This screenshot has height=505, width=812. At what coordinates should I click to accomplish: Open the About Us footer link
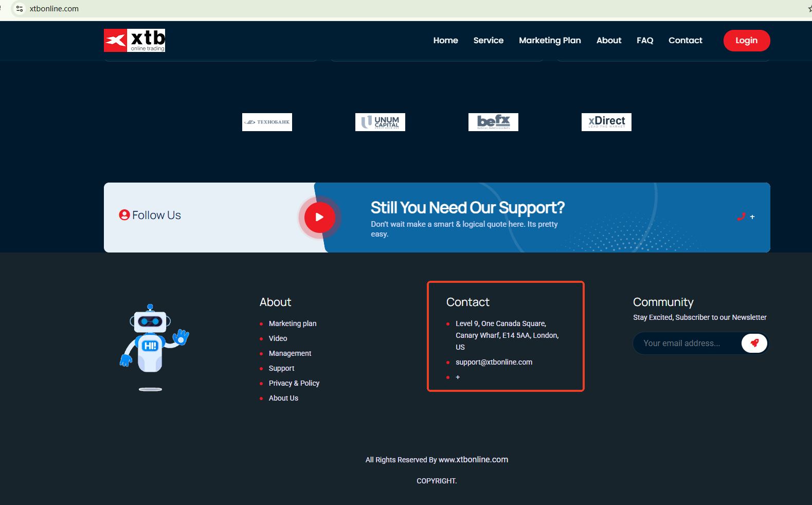point(283,398)
